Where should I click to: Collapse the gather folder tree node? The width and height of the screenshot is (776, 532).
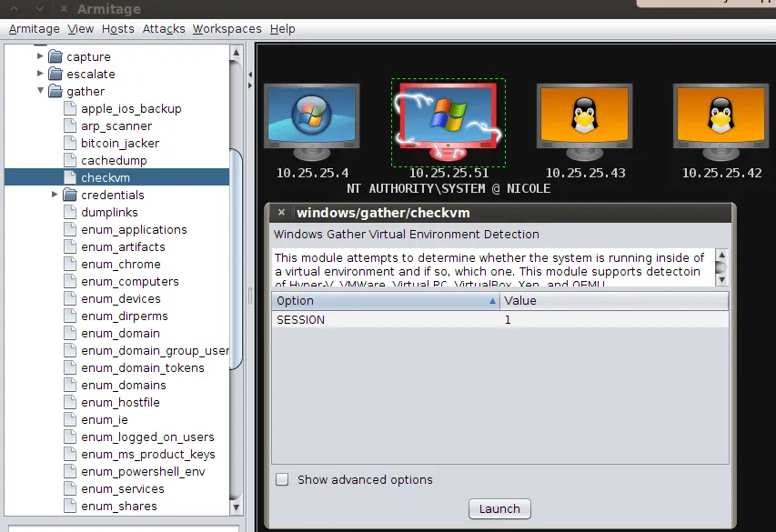pos(40,91)
